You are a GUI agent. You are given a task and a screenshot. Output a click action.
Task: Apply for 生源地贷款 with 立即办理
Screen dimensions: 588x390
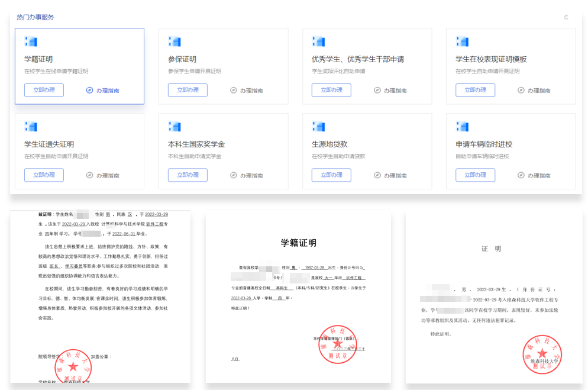(331, 175)
